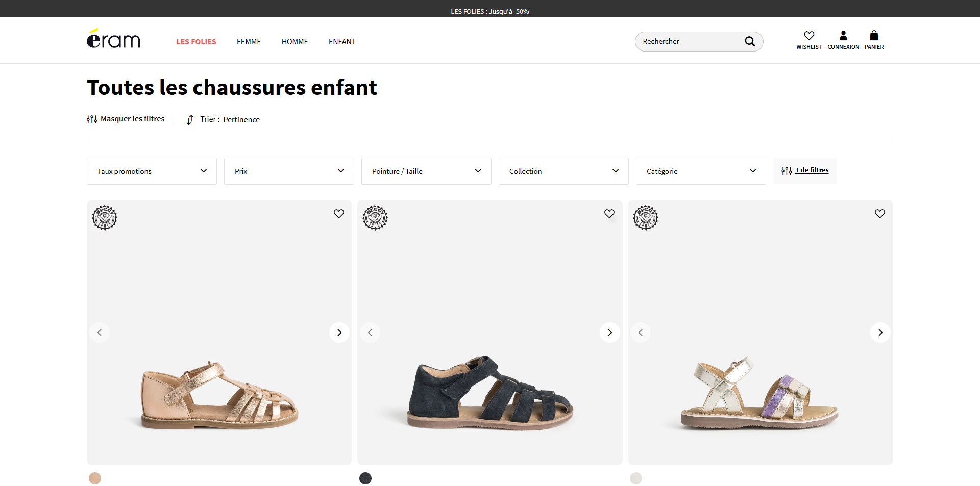Screen dimensions: 980x486
Task: Show next image of gold sandal
Action: [339, 332]
